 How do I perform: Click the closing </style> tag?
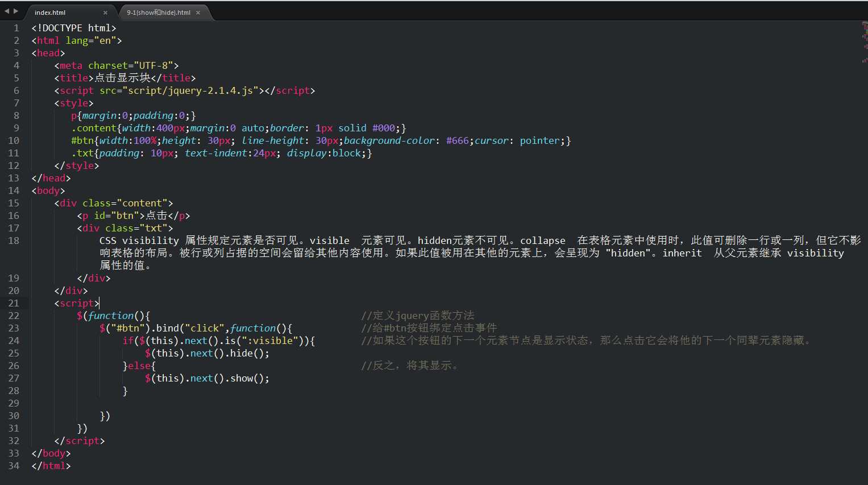[77, 165]
